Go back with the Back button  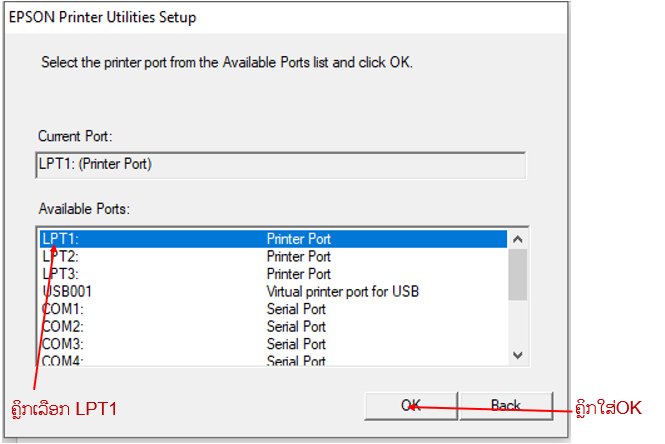pyautogui.click(x=505, y=405)
